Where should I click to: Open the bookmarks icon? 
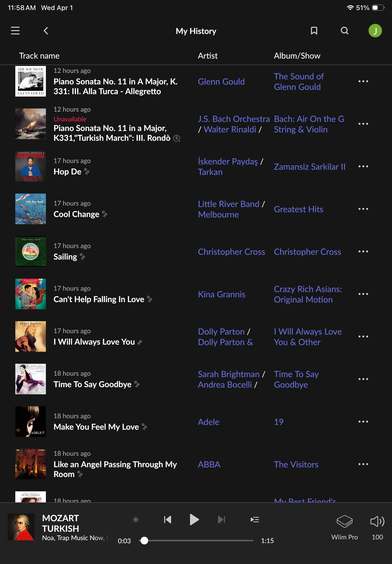click(x=314, y=31)
